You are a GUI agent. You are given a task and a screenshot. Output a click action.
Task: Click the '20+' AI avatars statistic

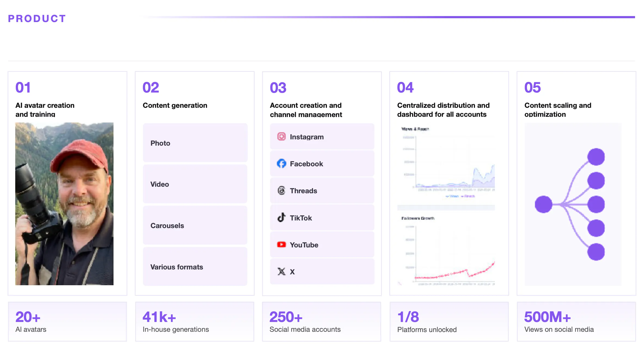coord(28,317)
